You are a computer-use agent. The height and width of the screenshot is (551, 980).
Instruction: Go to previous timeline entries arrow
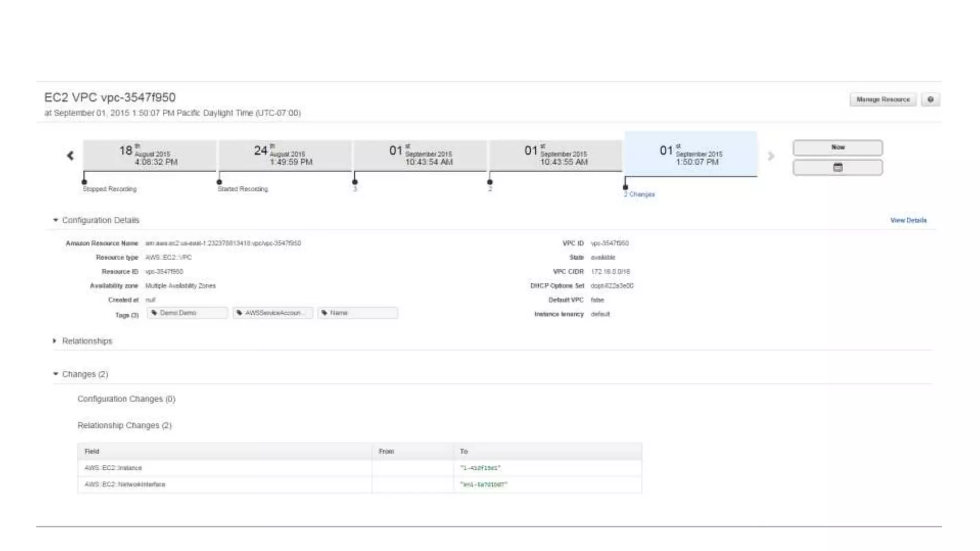70,155
